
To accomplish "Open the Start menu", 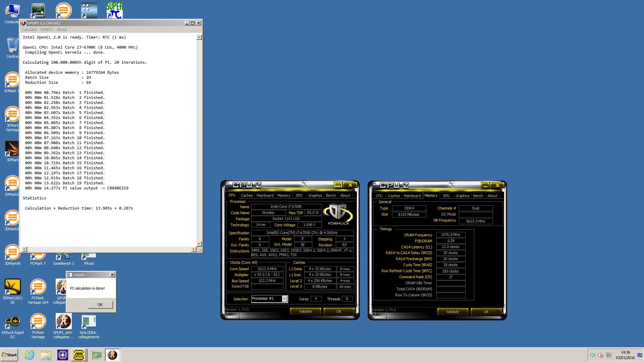I will click(9, 355).
